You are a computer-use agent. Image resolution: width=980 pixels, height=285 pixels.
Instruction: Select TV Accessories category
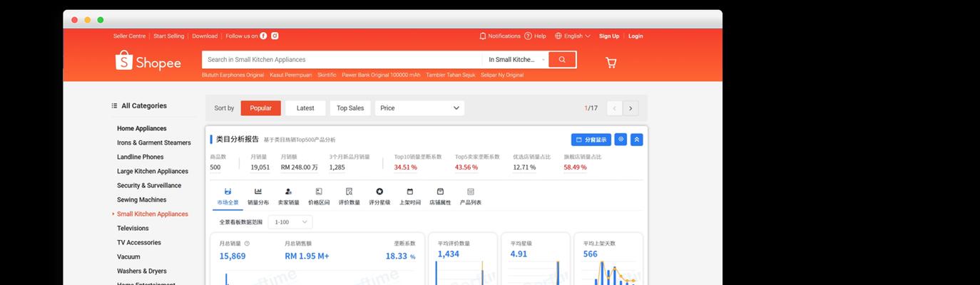coord(139,242)
